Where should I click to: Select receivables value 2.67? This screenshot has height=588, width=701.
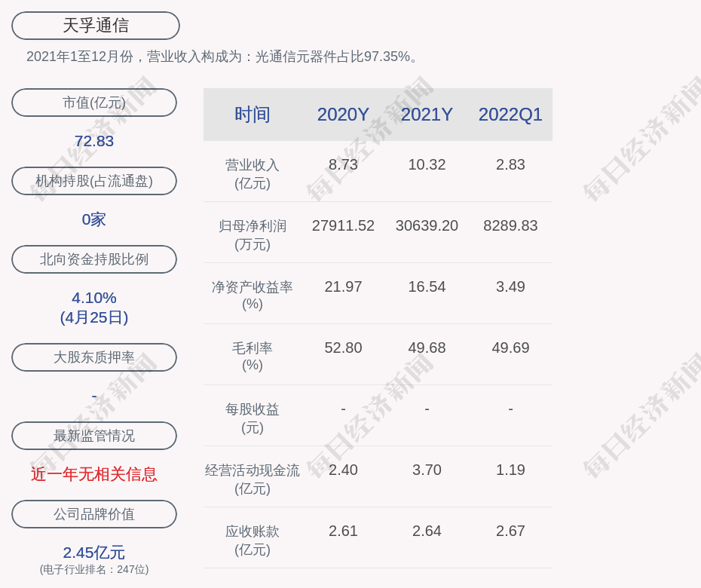pos(510,531)
